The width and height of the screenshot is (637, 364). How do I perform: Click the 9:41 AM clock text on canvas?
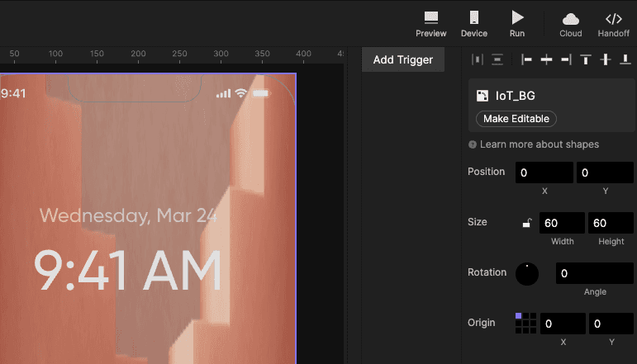pos(127,270)
